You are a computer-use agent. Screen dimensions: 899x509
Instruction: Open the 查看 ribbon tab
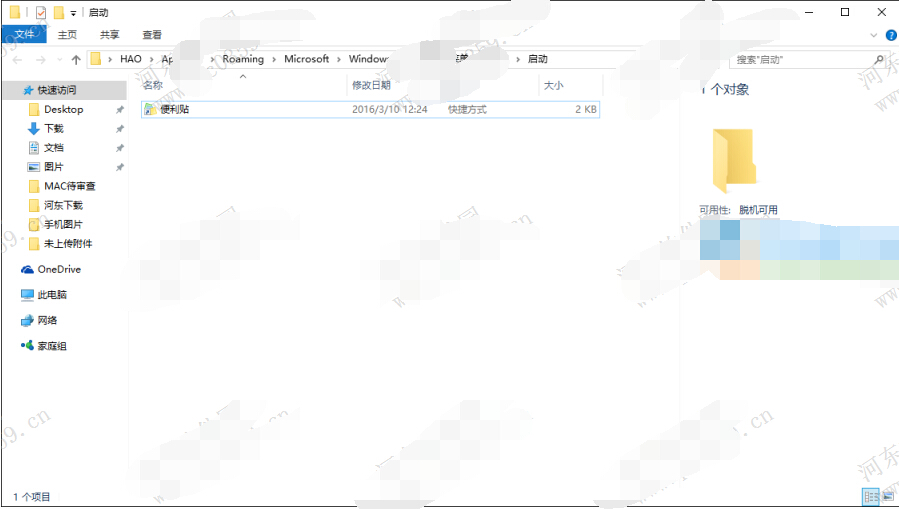[x=152, y=35]
